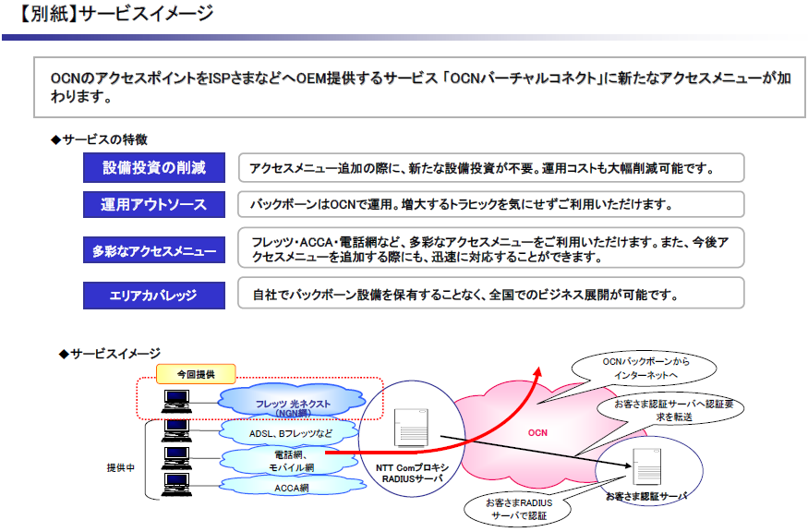This screenshot has height=532, width=808.
Task: Click the 【別紙】サービスイメージ title
Action: tap(115, 14)
